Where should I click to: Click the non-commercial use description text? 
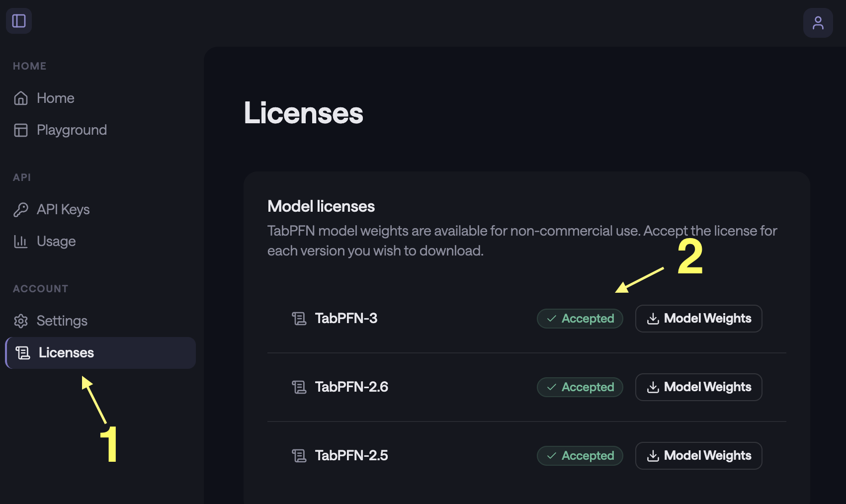pyautogui.click(x=522, y=241)
